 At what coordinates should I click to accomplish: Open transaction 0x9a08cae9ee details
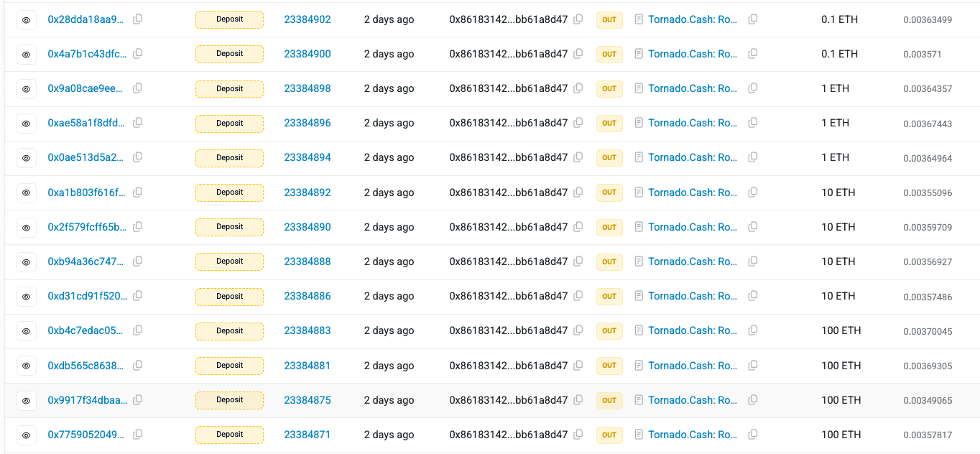85,88
